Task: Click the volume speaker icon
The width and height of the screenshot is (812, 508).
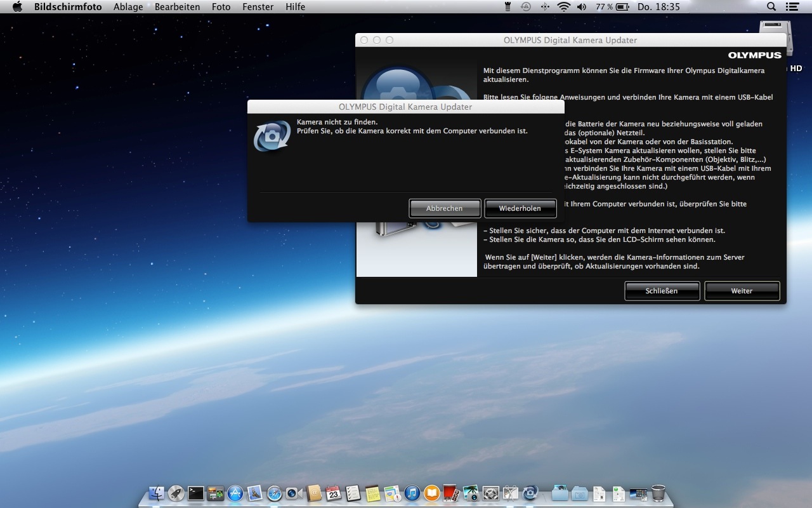Action: point(582,7)
